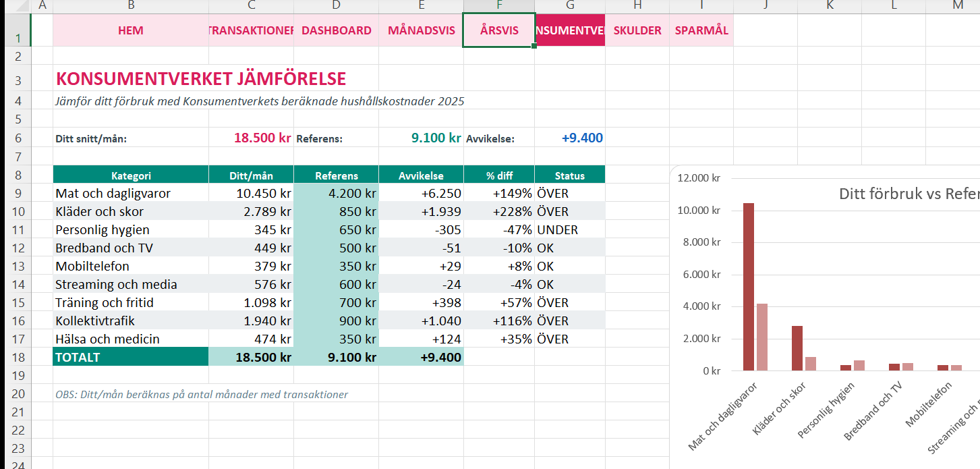Select column header D
The height and width of the screenshot is (469, 980).
[x=336, y=6]
